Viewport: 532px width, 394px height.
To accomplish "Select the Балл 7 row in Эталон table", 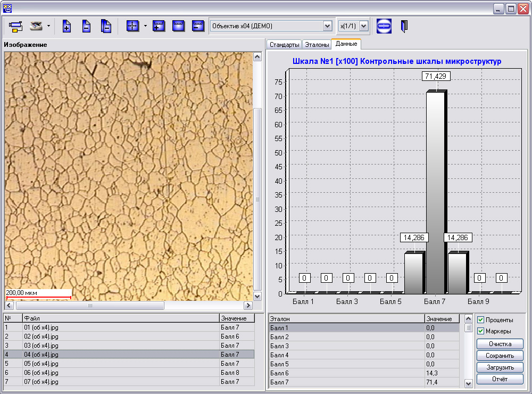I will tap(364, 382).
